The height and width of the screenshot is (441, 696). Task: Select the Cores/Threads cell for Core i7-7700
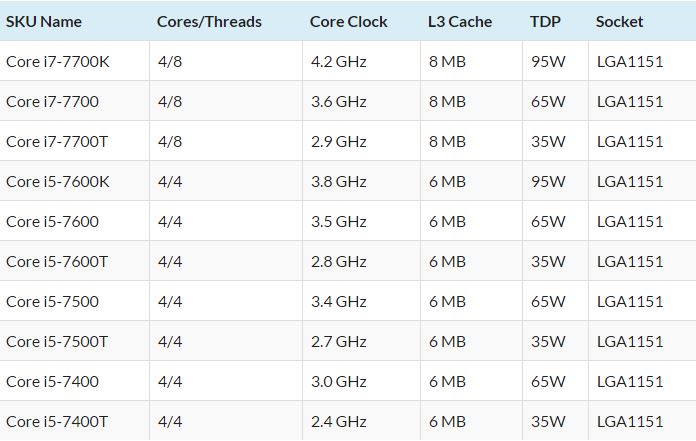(170, 102)
